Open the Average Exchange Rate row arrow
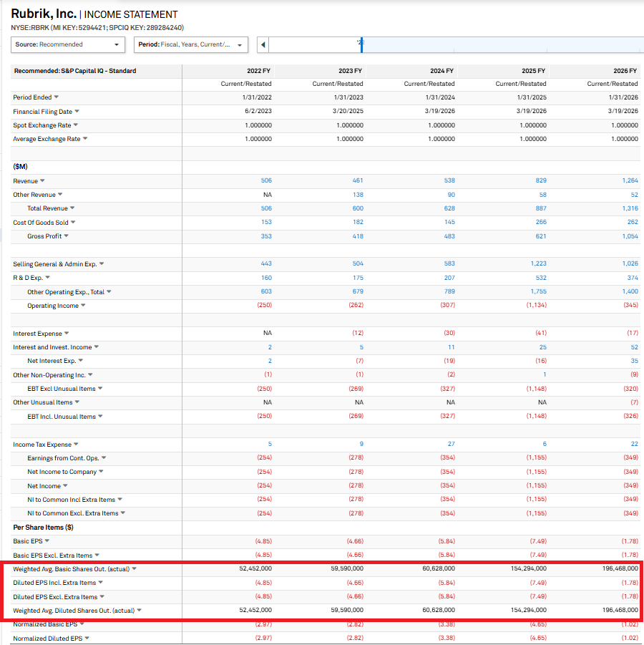This screenshot has height=645, width=644. point(85,139)
